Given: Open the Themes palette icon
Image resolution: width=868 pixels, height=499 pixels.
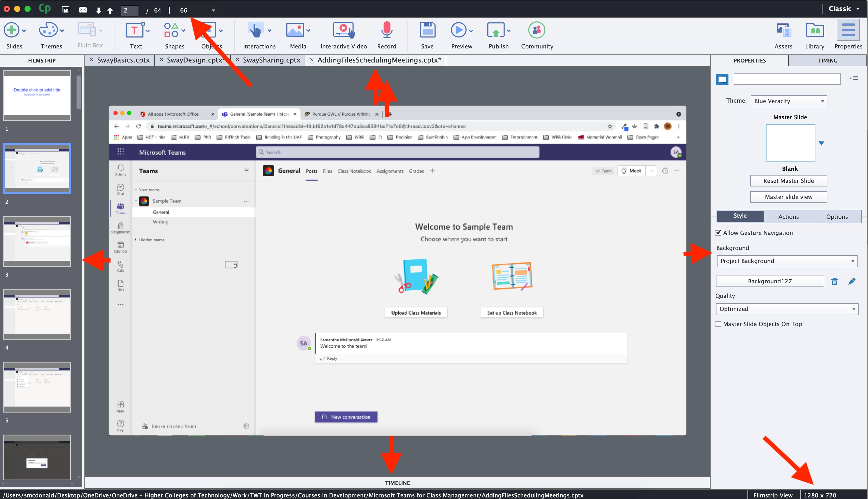Looking at the screenshot, I should 48,30.
